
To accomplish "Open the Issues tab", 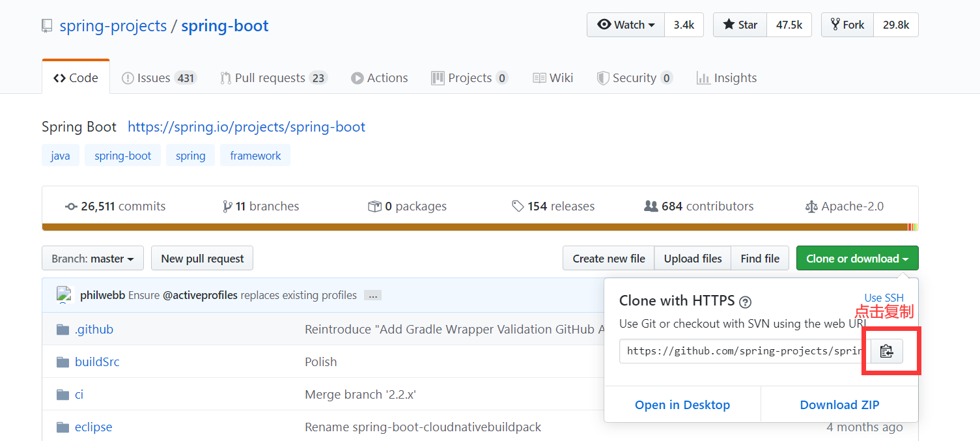I will point(159,78).
